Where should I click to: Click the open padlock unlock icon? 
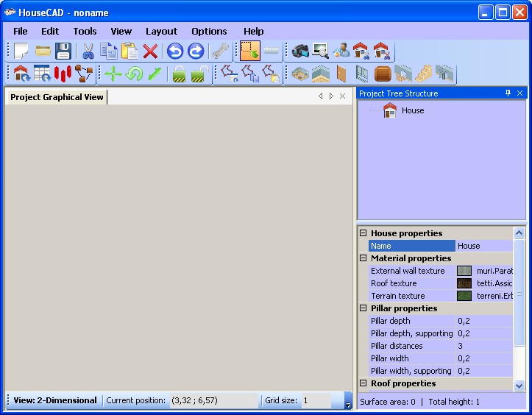(199, 74)
